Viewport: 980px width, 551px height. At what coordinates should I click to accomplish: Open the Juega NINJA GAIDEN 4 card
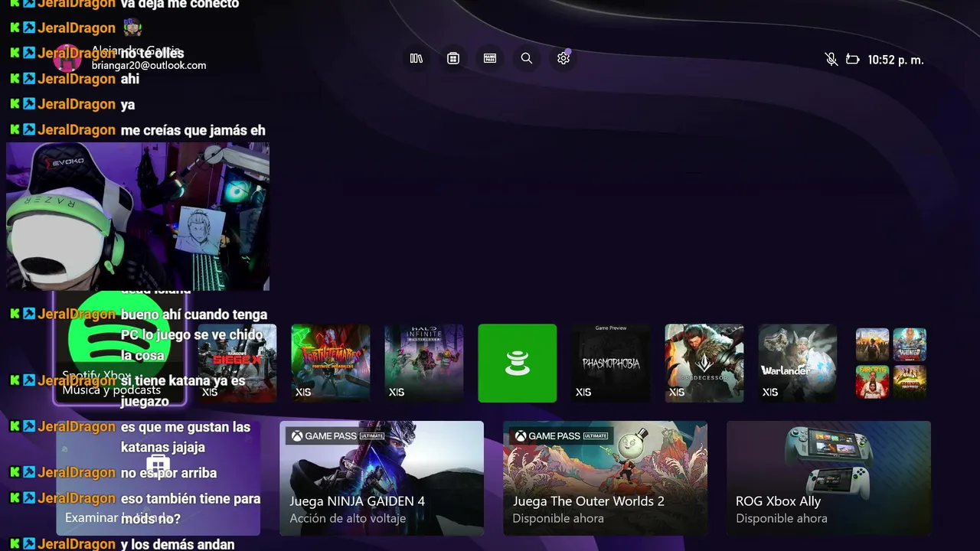381,478
